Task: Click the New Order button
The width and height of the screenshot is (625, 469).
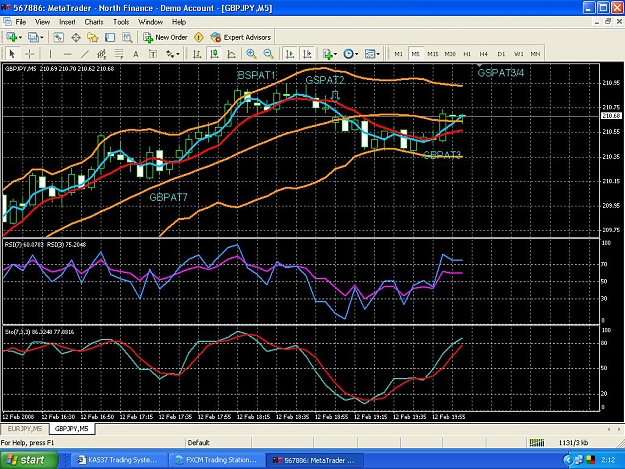Action: click(165, 37)
